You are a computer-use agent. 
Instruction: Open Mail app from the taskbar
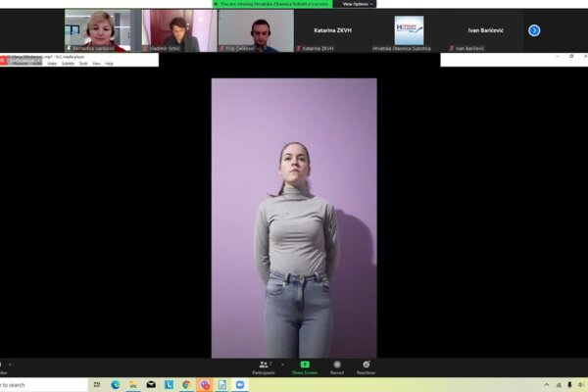[151, 385]
